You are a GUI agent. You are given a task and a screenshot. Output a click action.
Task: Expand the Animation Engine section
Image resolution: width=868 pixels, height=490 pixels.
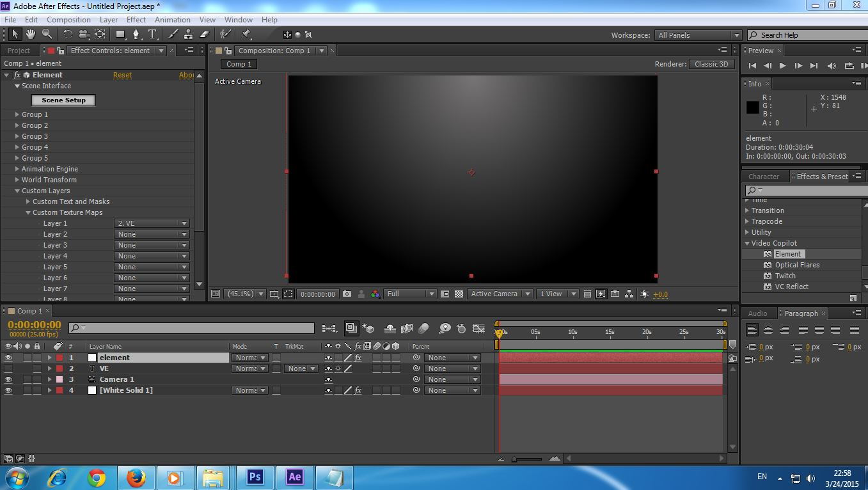[17, 169]
